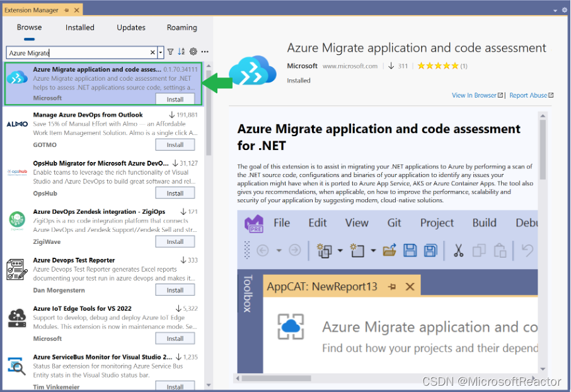Click the cut scissors icon in preview
Image resolution: width=571 pixels, height=392 pixels.
(458, 251)
